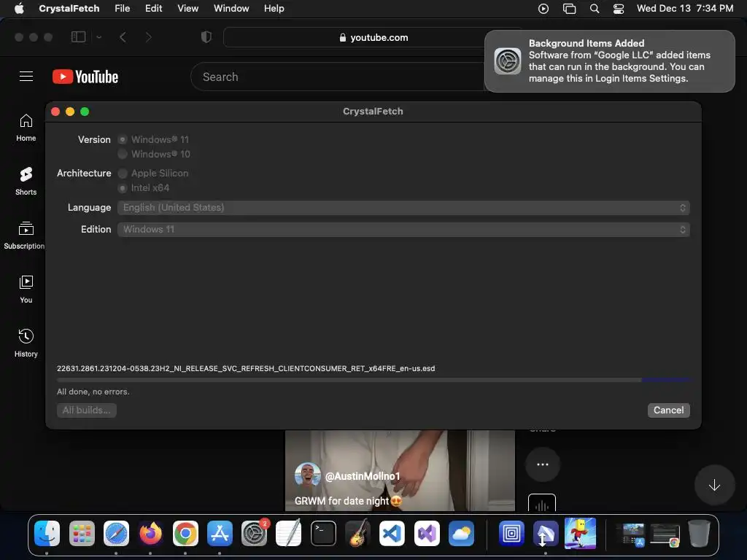Select Windows 11 version radio
This screenshot has width=747, height=560.
tap(123, 139)
